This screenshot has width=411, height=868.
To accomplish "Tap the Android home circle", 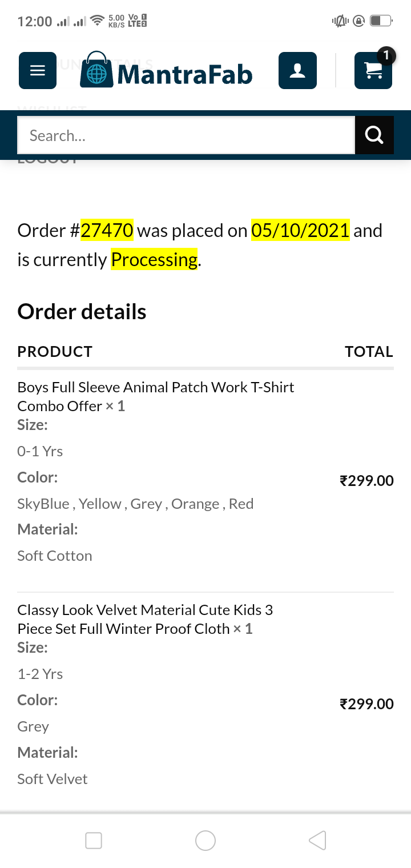I will click(x=205, y=840).
